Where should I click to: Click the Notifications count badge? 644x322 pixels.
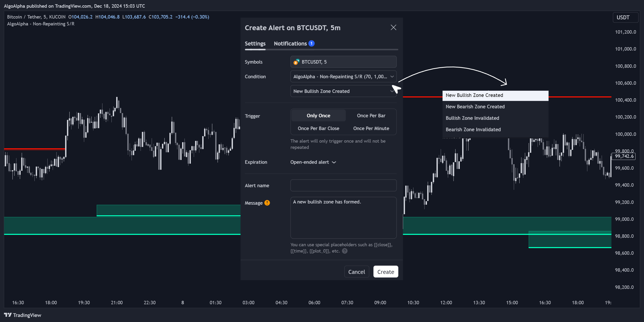point(312,43)
